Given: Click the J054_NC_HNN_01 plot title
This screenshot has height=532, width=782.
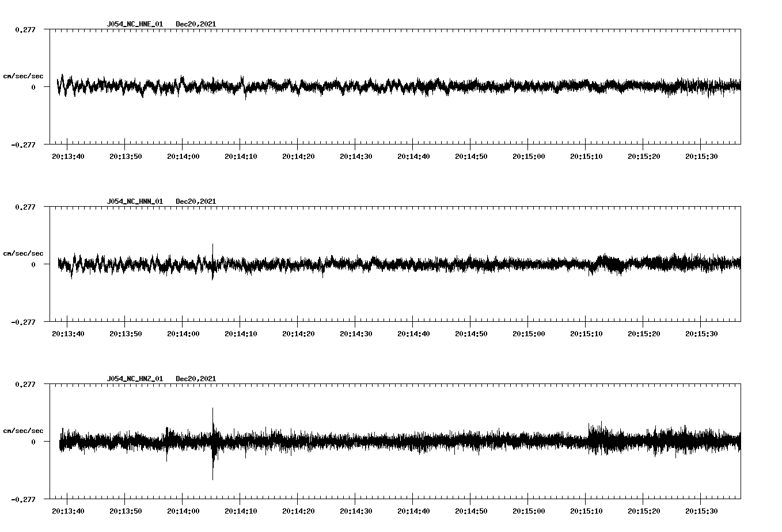Looking at the screenshot, I should (x=135, y=202).
